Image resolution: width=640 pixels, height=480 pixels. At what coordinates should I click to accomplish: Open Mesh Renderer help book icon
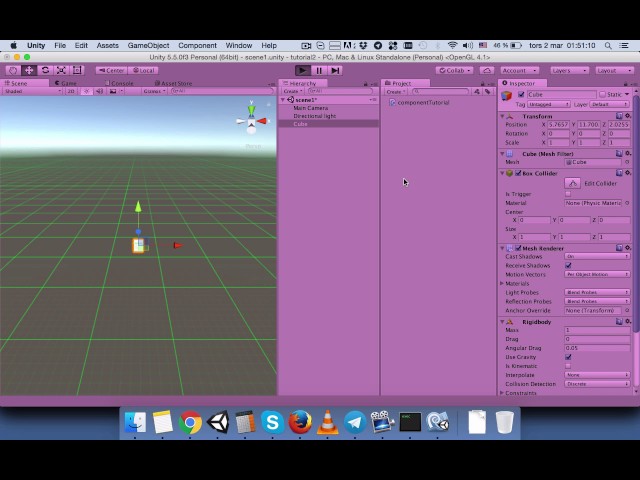click(x=619, y=248)
